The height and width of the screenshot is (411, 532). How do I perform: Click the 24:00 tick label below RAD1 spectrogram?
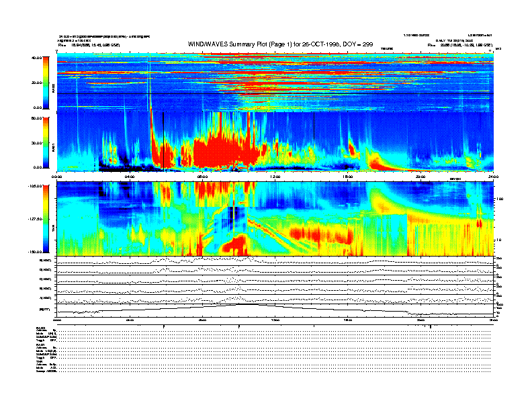(493, 177)
